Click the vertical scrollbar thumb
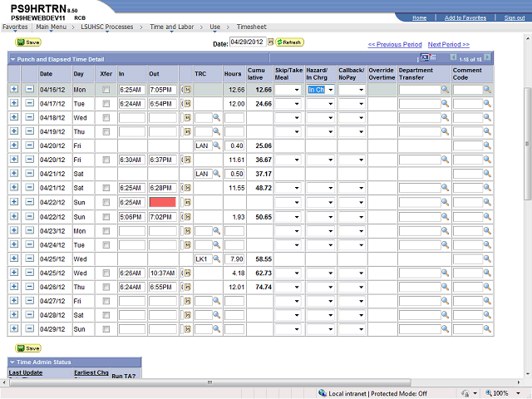532x399 pixels. (x=528, y=144)
